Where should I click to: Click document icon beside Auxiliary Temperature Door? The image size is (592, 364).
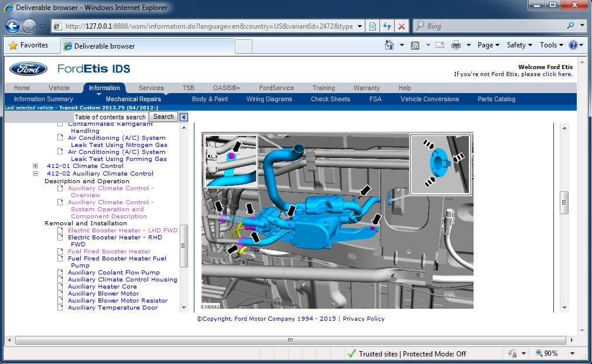point(60,308)
